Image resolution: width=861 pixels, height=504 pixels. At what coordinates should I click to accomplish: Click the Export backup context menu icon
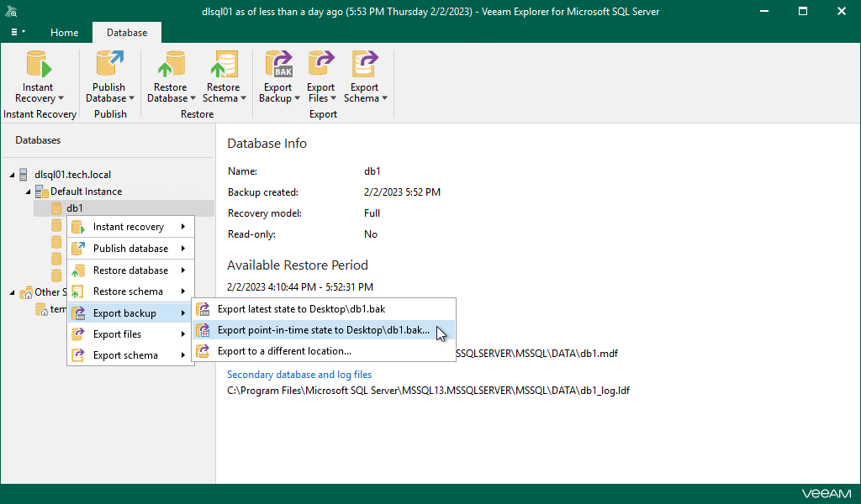pos(78,313)
